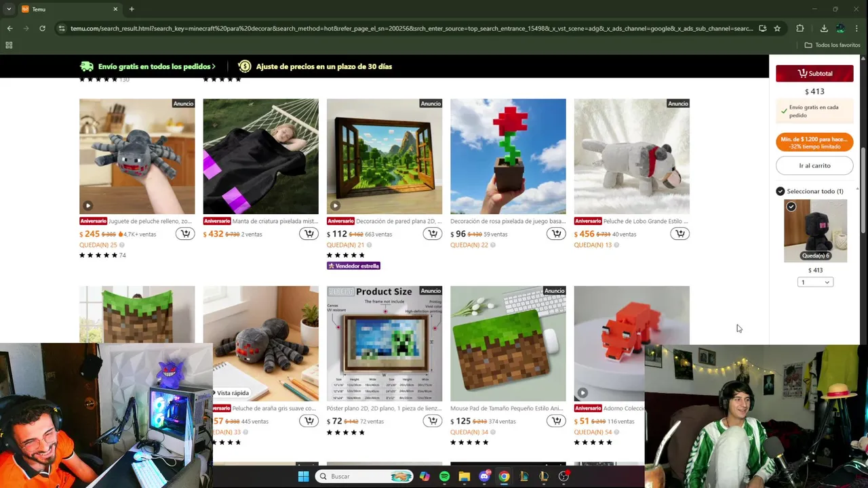Image resolution: width=868 pixels, height=488 pixels.
Task: Open wolf plush product image
Action: tap(631, 157)
